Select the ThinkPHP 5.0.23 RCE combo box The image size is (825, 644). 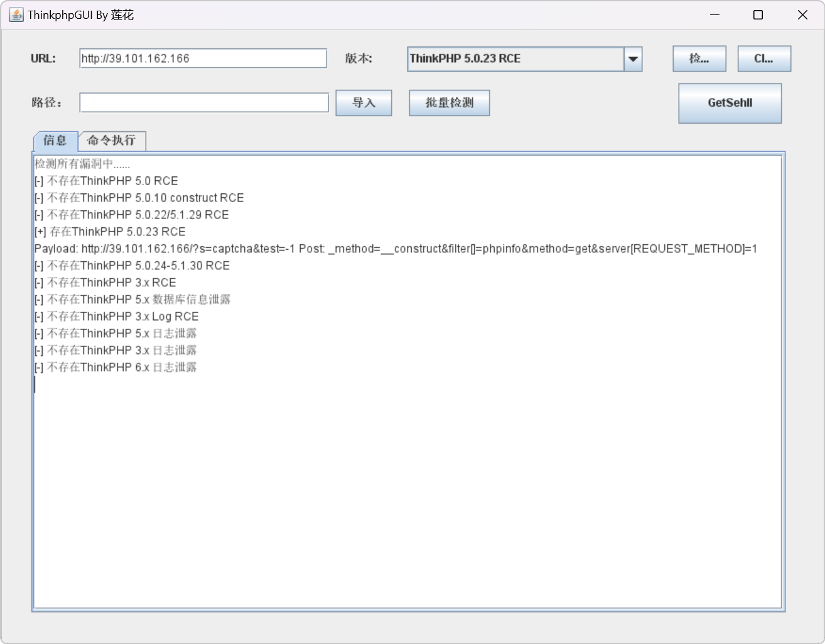coord(524,59)
